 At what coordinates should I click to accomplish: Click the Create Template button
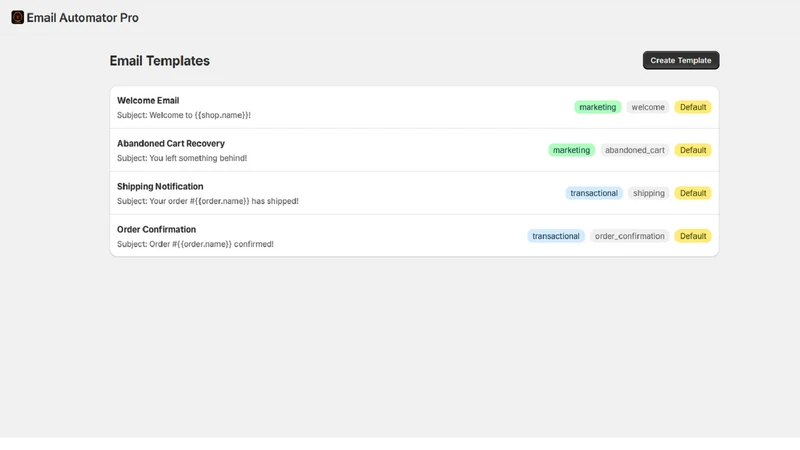pyautogui.click(x=681, y=60)
